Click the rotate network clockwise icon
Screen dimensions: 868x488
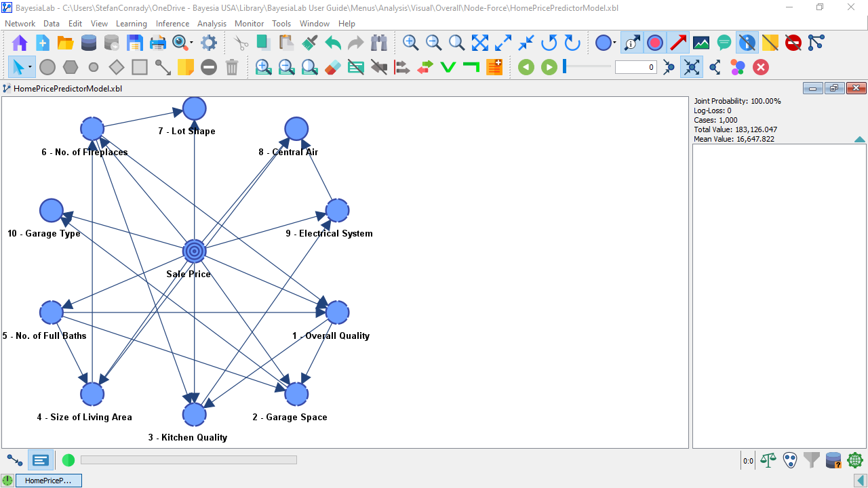coord(572,43)
